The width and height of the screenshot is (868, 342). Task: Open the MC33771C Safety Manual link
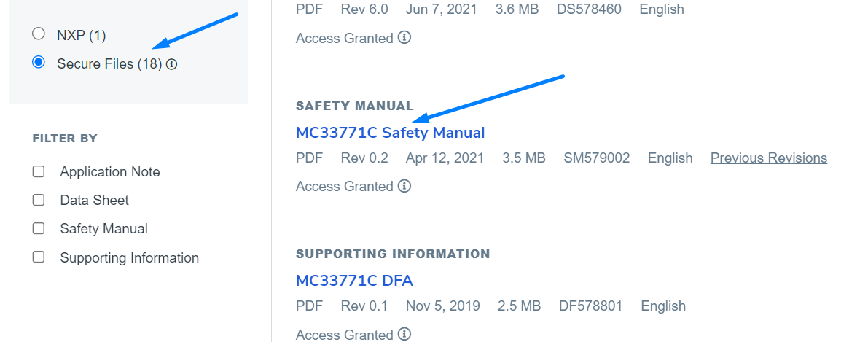click(390, 133)
